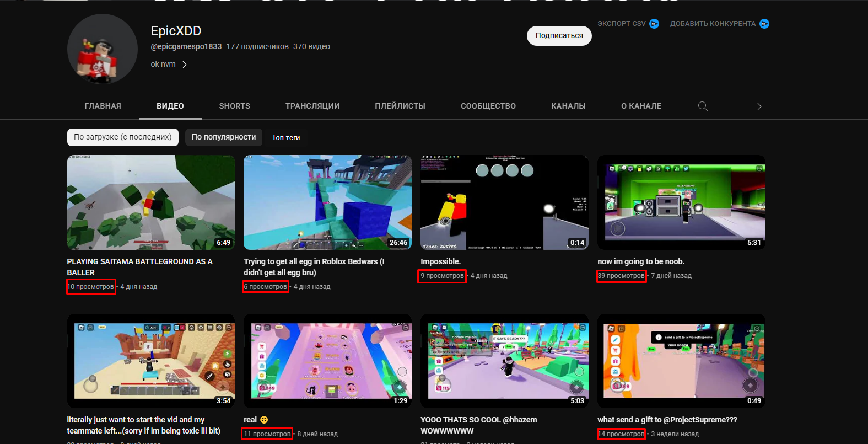The width and height of the screenshot is (868, 444).
Task: Click the blue badge icon beside ДОБАВИТЬ КОНКУРЕНТА
Action: click(x=764, y=24)
